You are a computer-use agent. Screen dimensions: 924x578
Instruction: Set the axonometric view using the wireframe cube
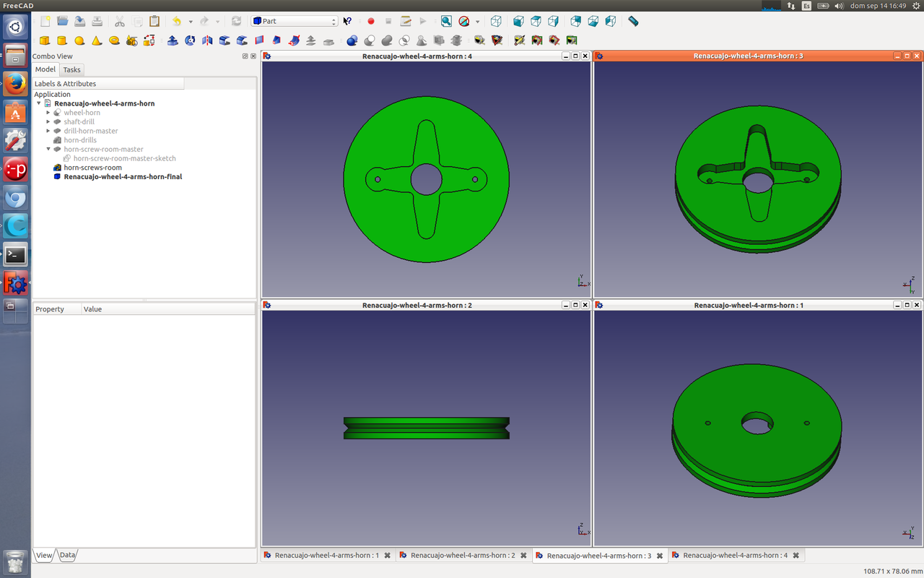(496, 22)
